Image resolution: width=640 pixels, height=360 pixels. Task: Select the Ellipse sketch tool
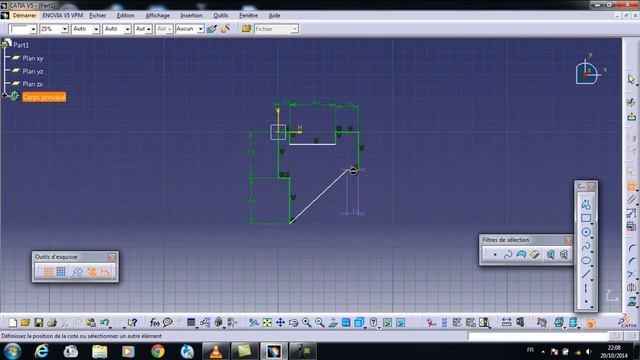point(586,260)
